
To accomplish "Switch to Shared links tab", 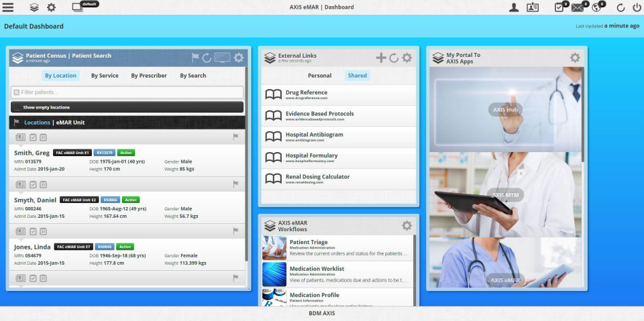I will [x=358, y=76].
